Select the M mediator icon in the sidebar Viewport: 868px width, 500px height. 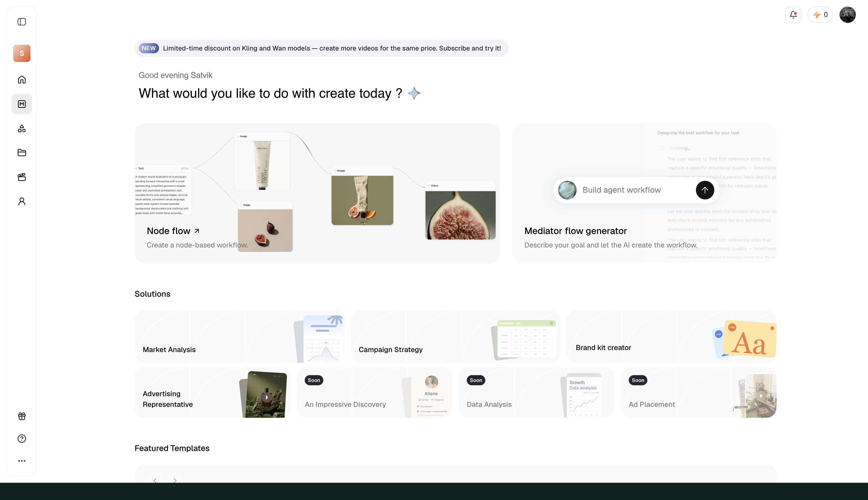(22, 104)
